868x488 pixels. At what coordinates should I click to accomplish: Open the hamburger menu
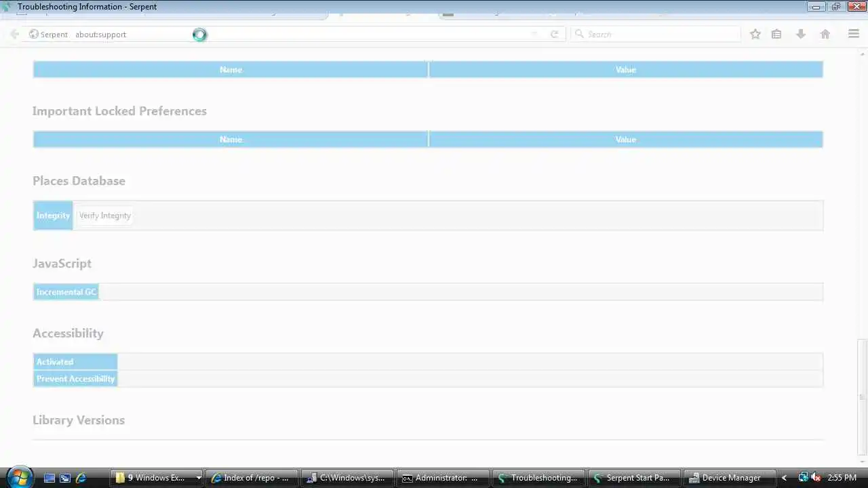(x=854, y=34)
